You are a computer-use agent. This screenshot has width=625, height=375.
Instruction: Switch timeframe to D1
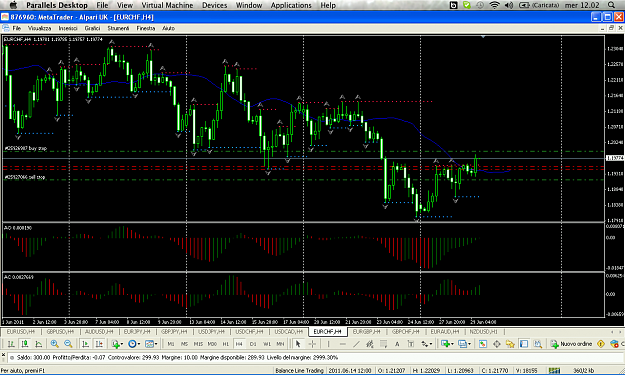[253, 344]
